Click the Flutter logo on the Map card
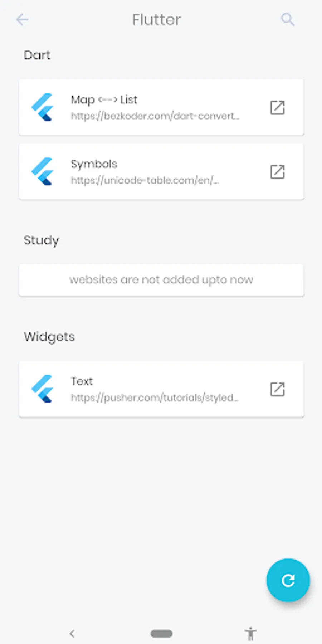This screenshot has height=644, width=322. (44, 107)
